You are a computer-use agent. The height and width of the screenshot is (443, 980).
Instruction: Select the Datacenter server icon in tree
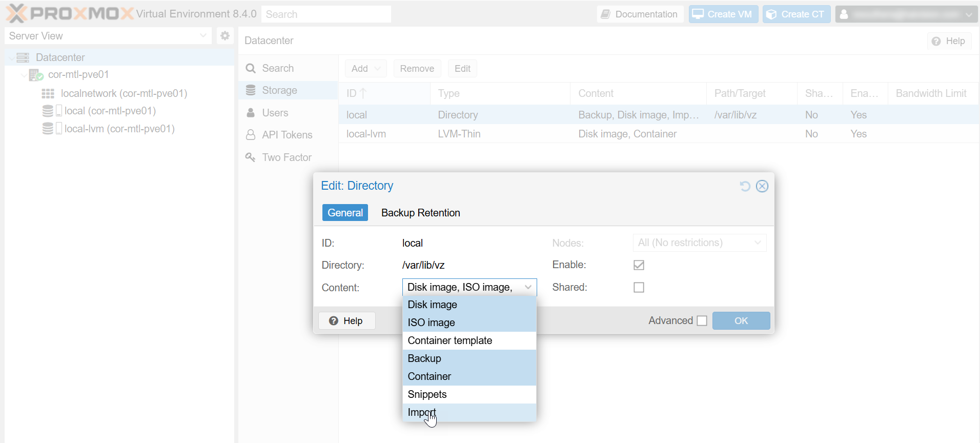23,57
